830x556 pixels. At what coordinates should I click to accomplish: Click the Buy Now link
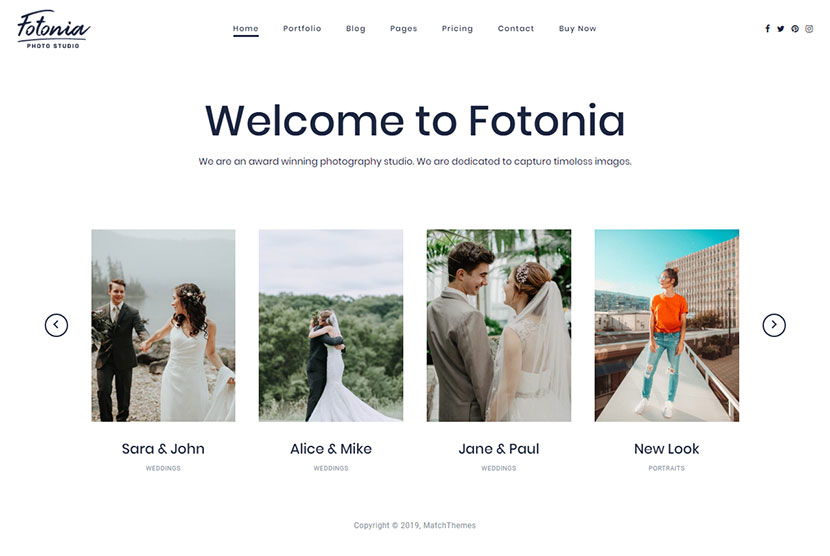(x=578, y=29)
